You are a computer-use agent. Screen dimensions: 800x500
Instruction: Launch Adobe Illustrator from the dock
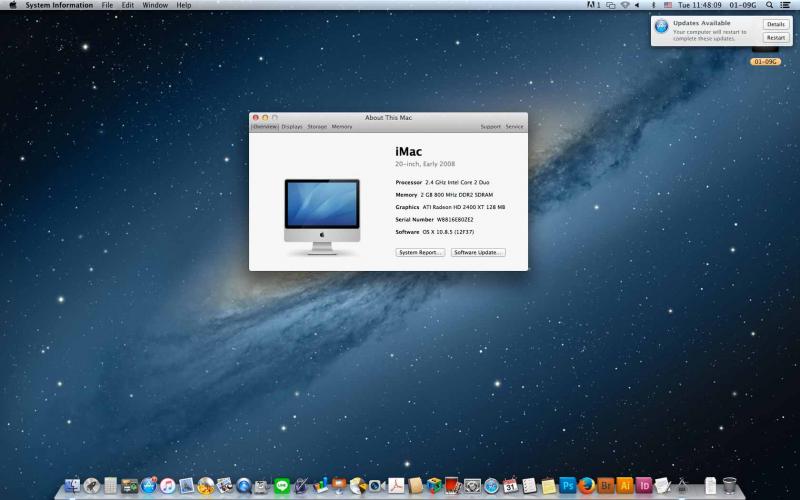624,486
